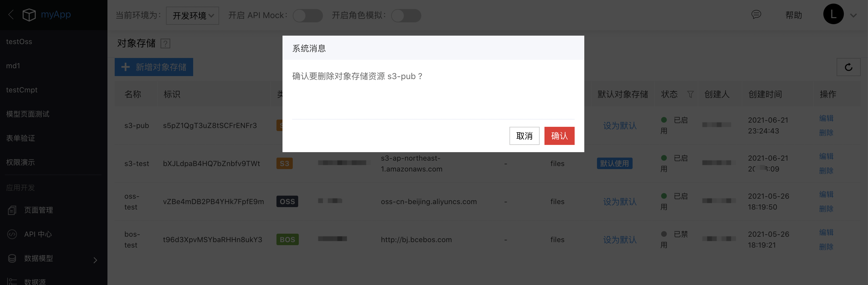Click identifier t96d3XpvMSYbaRHHn8ukY3
Image resolution: width=868 pixels, height=285 pixels.
(212, 240)
